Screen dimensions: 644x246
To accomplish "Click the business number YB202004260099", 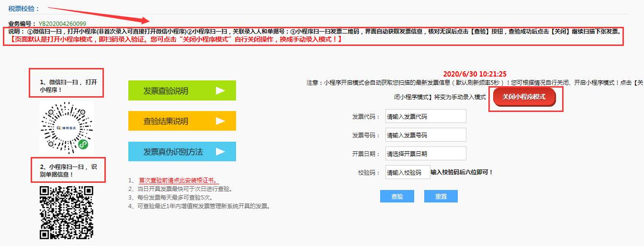I will pos(63,23).
